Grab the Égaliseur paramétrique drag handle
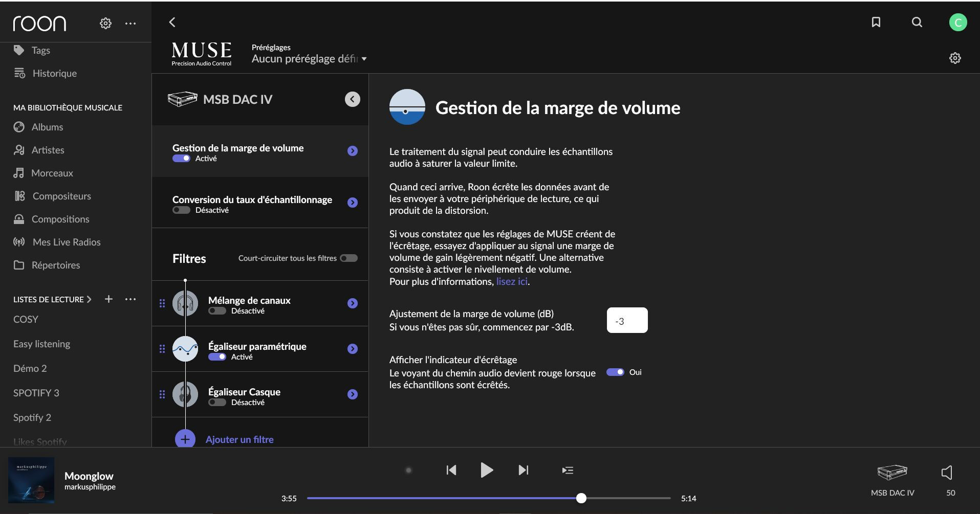The height and width of the screenshot is (514, 980). 162,349
